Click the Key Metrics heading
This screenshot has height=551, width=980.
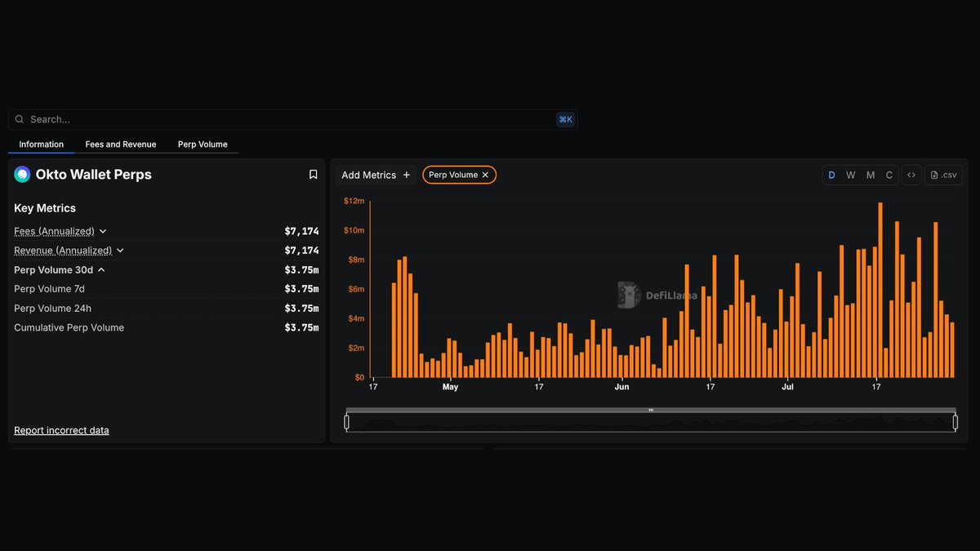tap(45, 208)
